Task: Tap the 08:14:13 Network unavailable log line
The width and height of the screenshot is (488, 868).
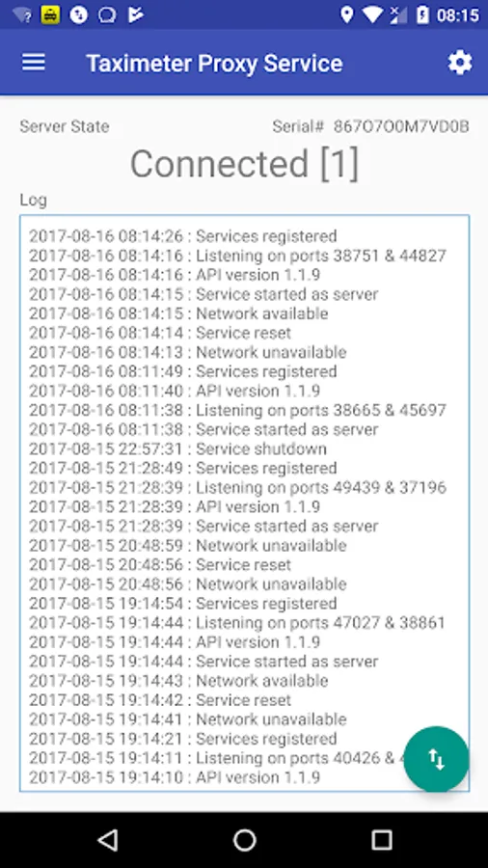Action: (188, 352)
